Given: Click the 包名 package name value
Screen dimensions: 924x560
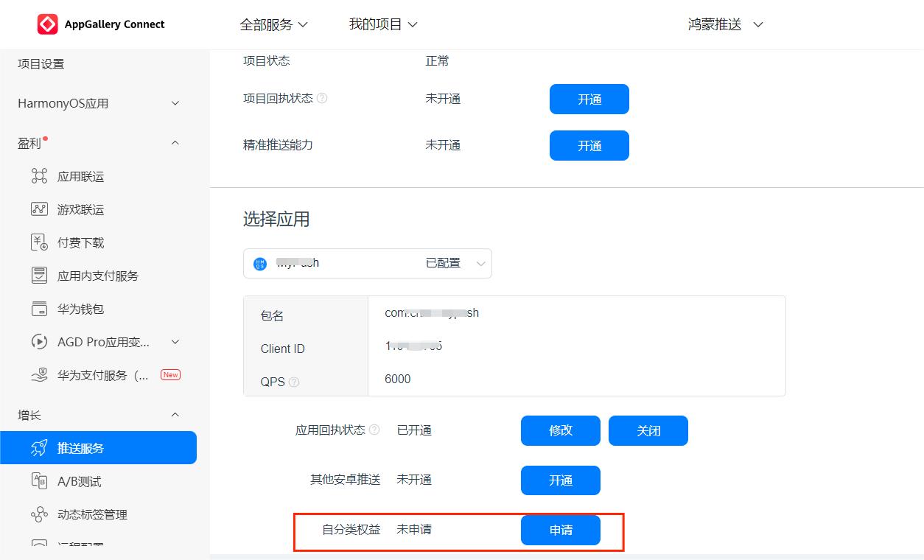Looking at the screenshot, I should (432, 312).
